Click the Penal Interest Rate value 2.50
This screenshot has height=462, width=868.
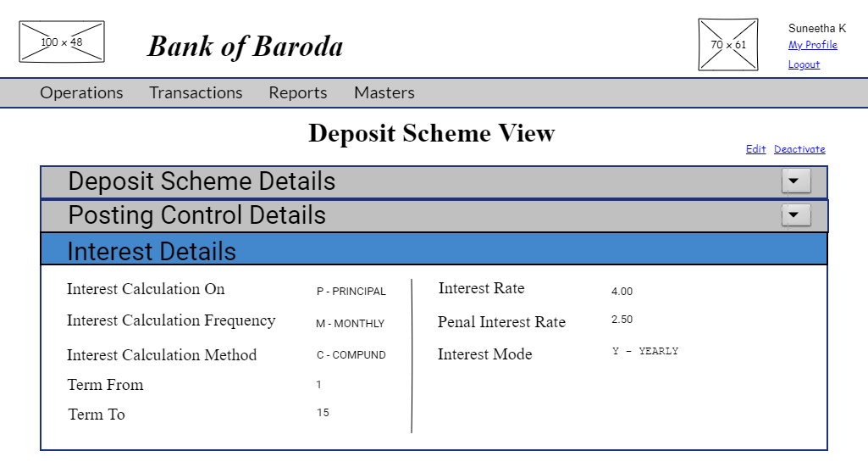click(x=622, y=320)
